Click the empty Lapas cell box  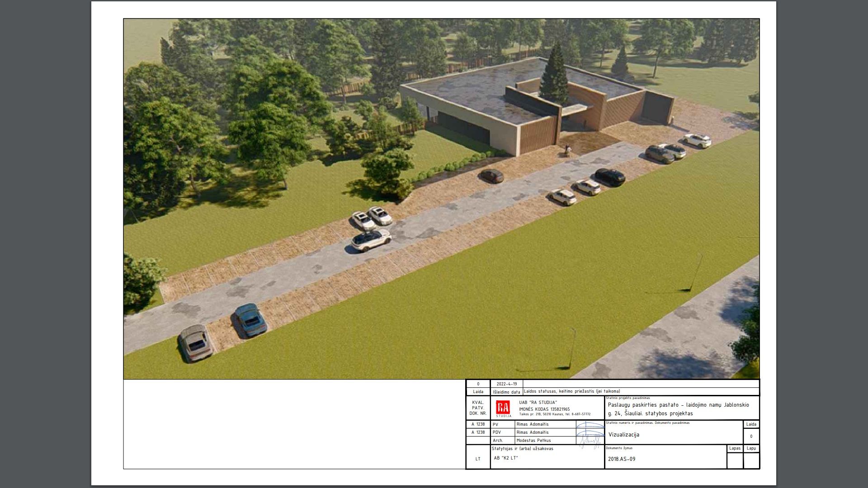pyautogui.click(x=735, y=460)
